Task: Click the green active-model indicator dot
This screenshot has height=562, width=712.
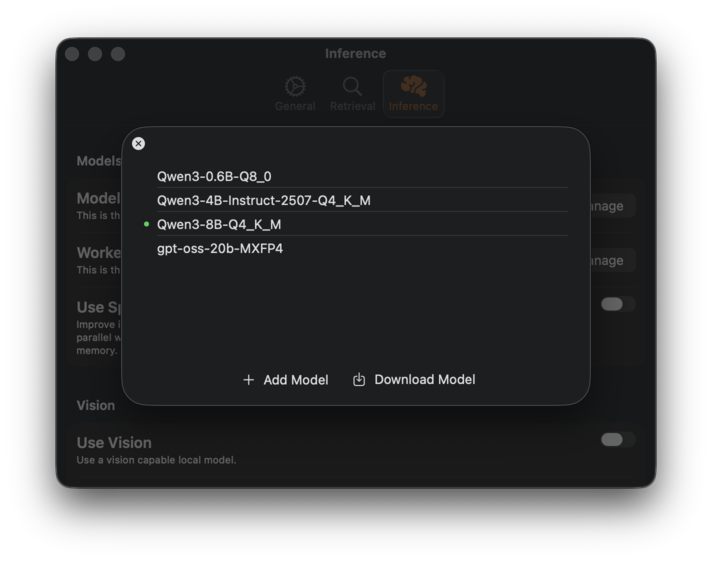Action: pyautogui.click(x=147, y=224)
